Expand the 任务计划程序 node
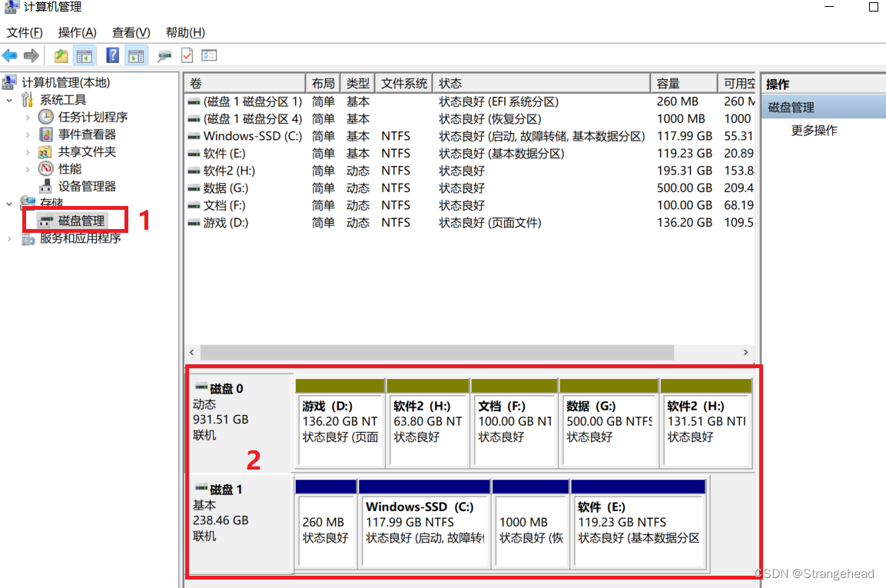Viewport: 886px width, 588px height. (x=28, y=118)
